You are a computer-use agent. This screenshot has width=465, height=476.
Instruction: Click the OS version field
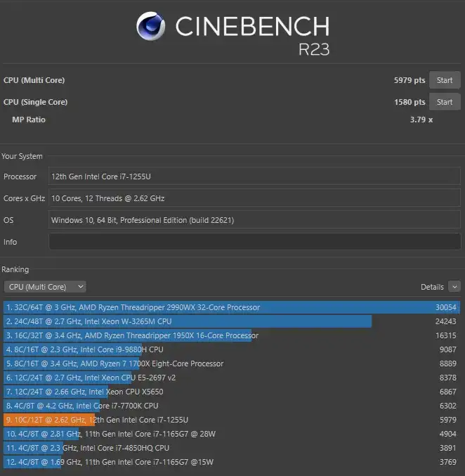(x=253, y=220)
